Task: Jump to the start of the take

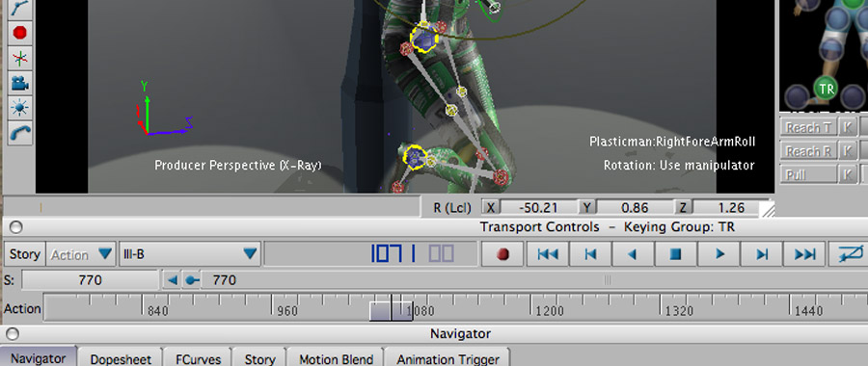Action: click(548, 254)
